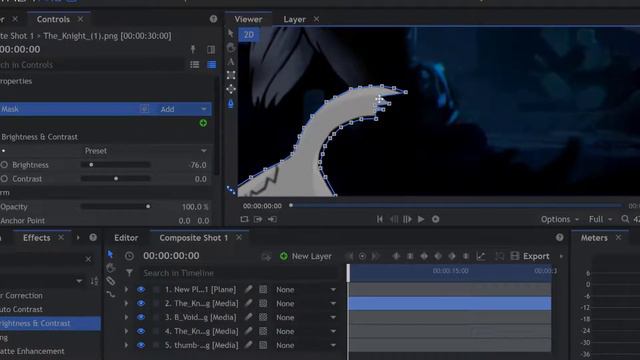Toggle Brightness keyframing circle
This screenshot has width=640, height=360.
pyautogui.click(x=4, y=165)
